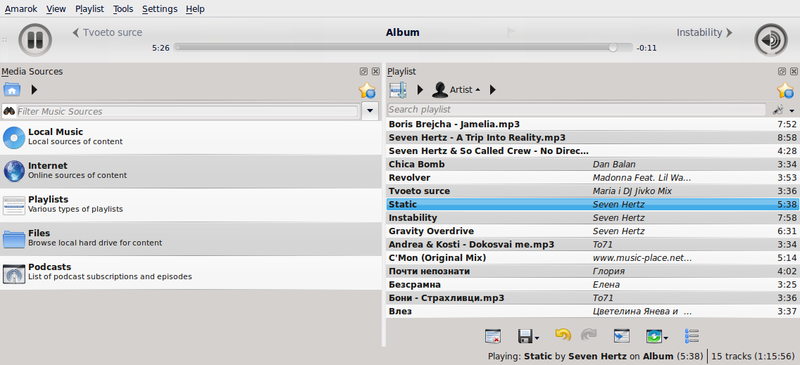Open bookmarks star in Media Sources panel

(x=367, y=90)
